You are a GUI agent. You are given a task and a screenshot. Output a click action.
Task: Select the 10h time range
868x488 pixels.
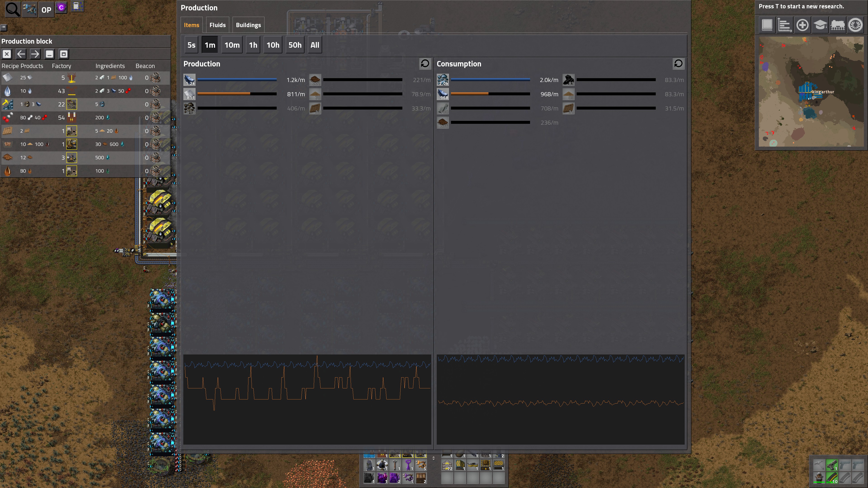(x=273, y=45)
